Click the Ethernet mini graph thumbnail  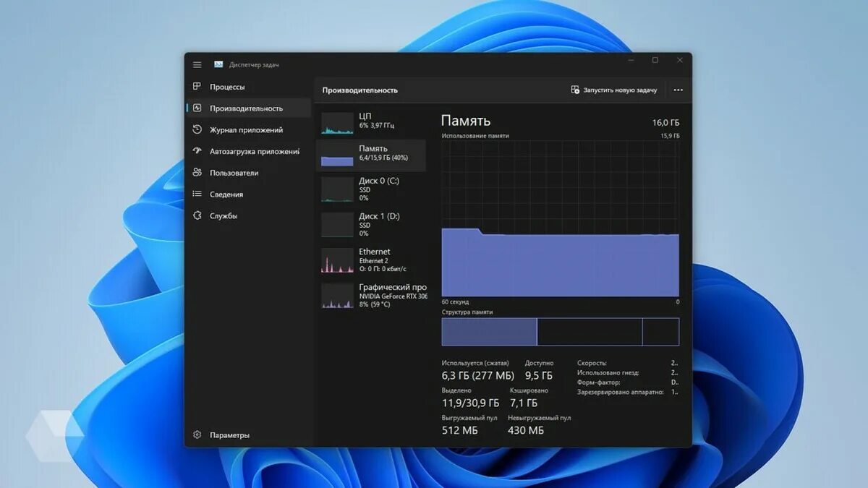(x=337, y=261)
